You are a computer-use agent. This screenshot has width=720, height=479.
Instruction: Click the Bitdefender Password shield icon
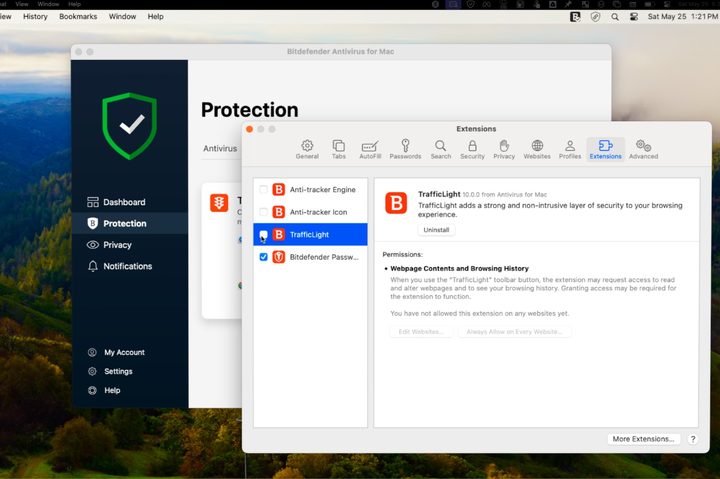click(x=279, y=257)
